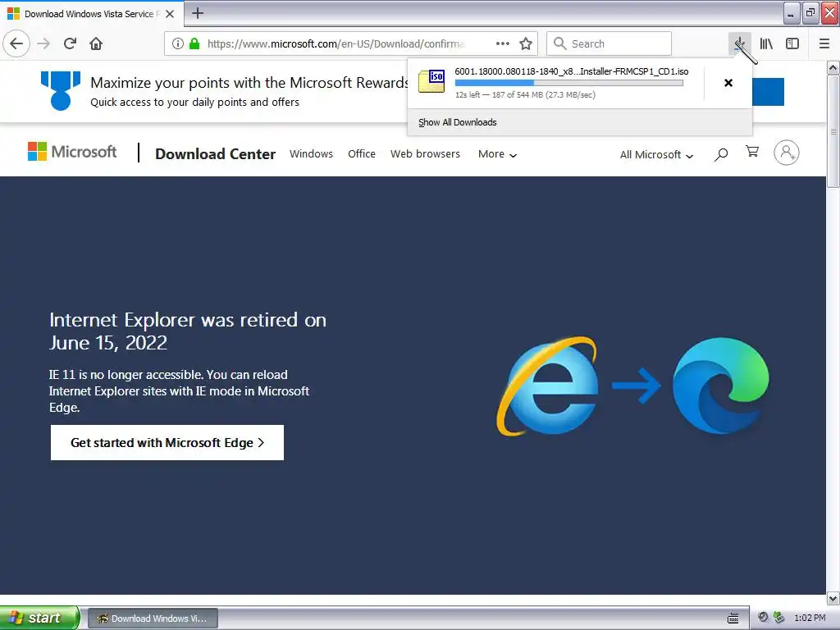Click the ISO download file name
This screenshot has width=840, height=630.
(x=572, y=71)
